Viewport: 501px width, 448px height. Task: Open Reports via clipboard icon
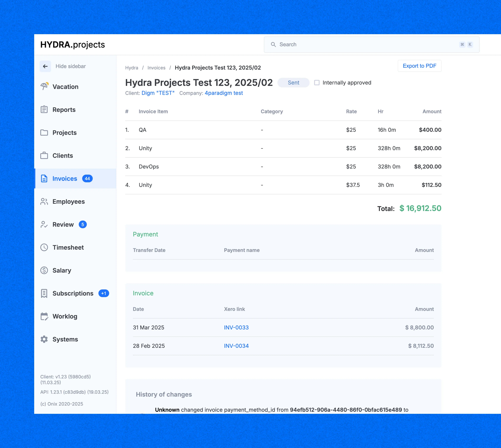coord(44,109)
